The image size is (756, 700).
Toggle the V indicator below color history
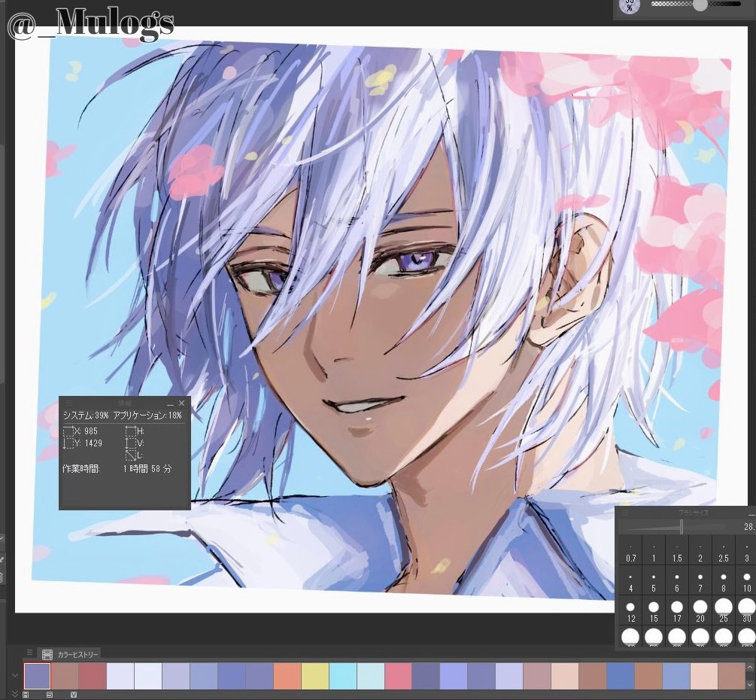(x=74, y=695)
